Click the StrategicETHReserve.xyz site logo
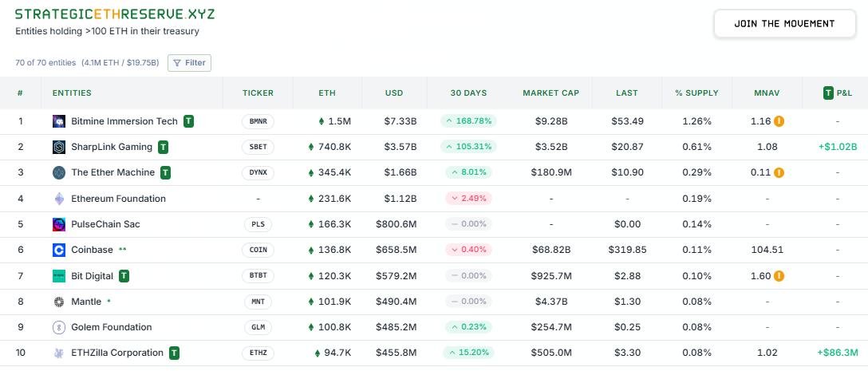Viewport: 868px width, 371px height. tap(115, 14)
